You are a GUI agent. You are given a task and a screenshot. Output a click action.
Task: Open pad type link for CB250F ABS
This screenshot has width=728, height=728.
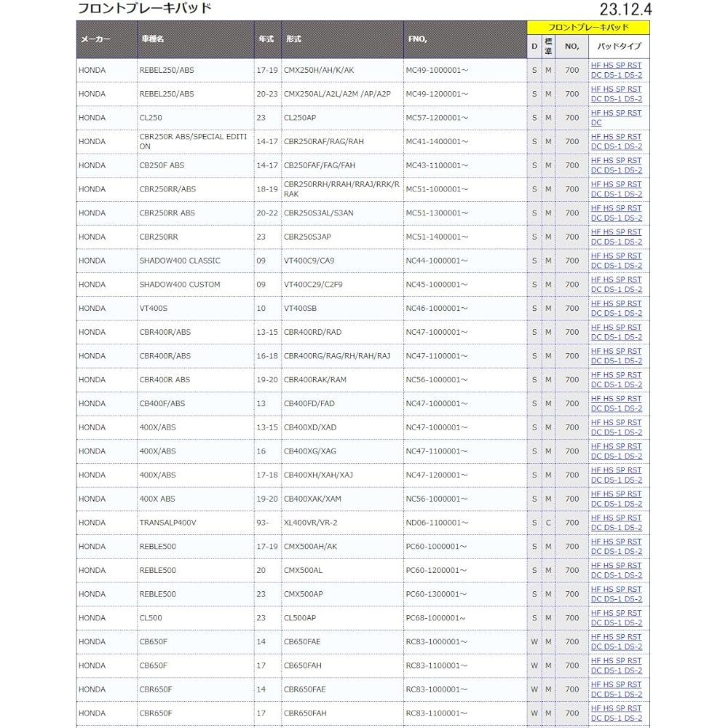tap(616, 166)
